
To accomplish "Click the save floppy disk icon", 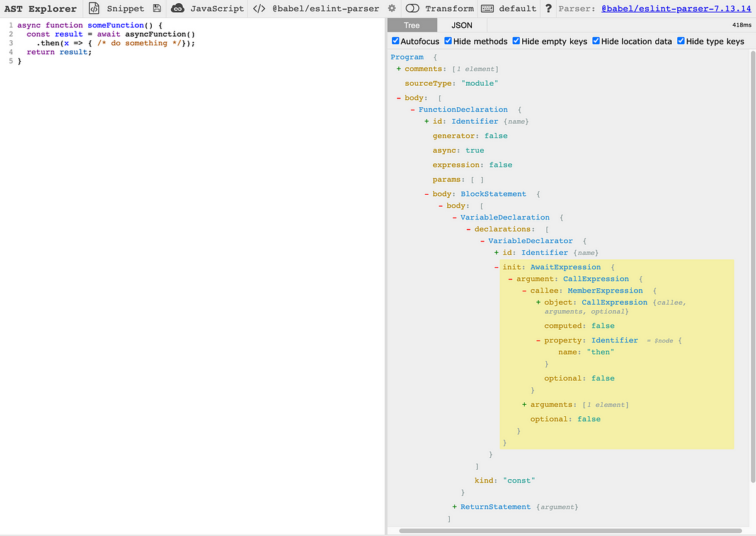I will pyautogui.click(x=156, y=8).
